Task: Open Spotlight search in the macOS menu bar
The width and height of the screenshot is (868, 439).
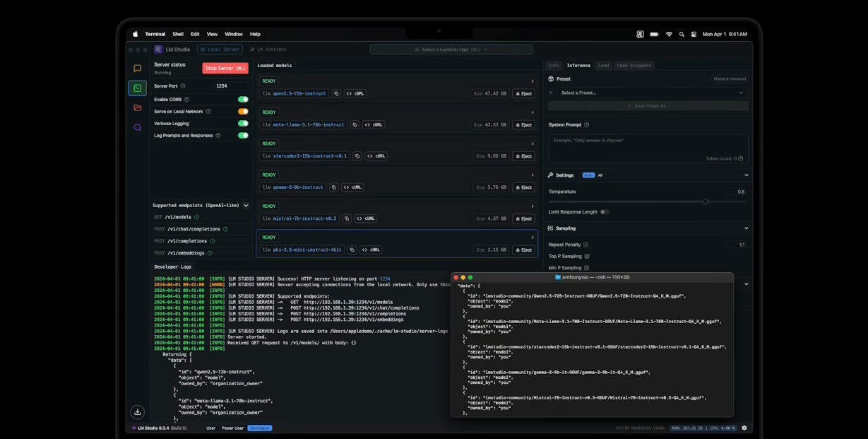Action: click(x=682, y=34)
